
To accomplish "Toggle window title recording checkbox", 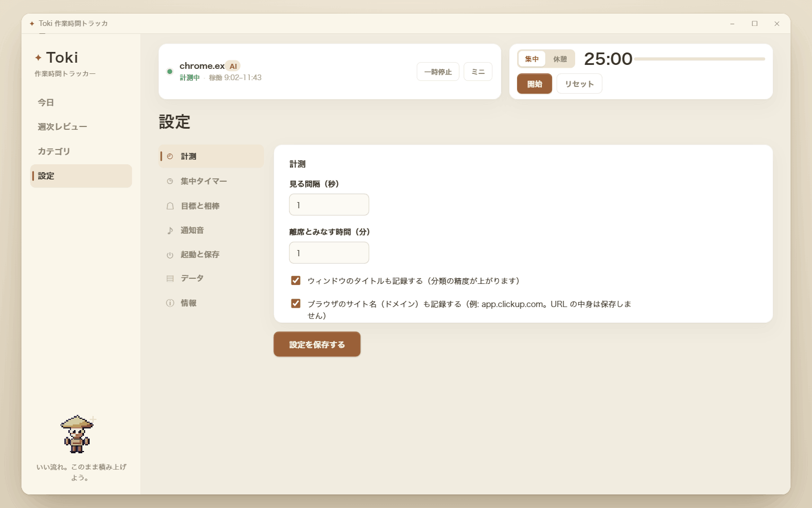I will (x=295, y=281).
